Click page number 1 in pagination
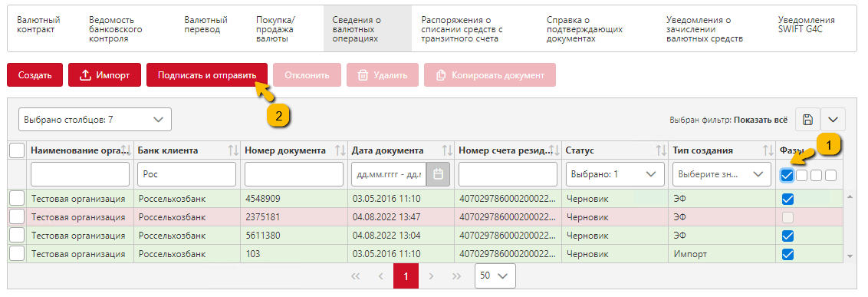The width and height of the screenshot is (868, 297). tap(406, 276)
